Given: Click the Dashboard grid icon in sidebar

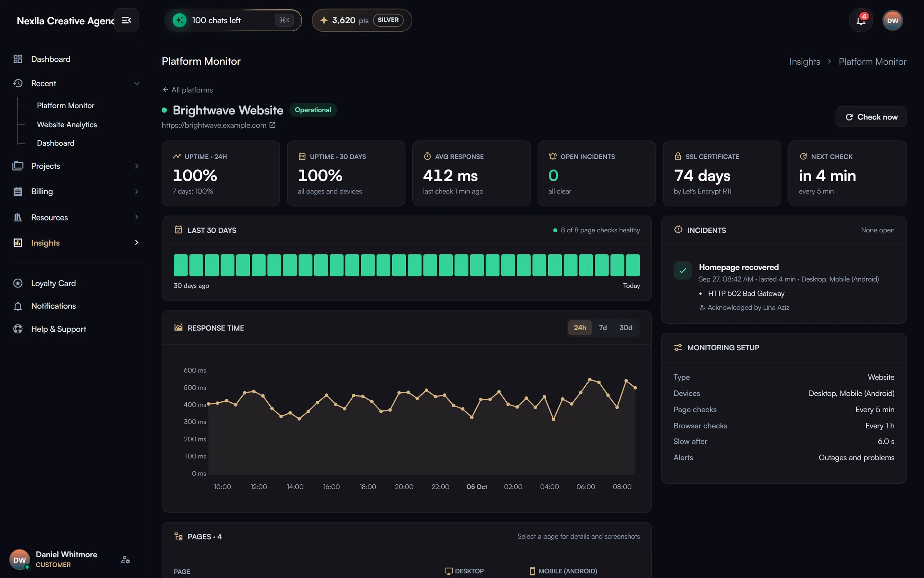Looking at the screenshot, I should pyautogui.click(x=18, y=59).
